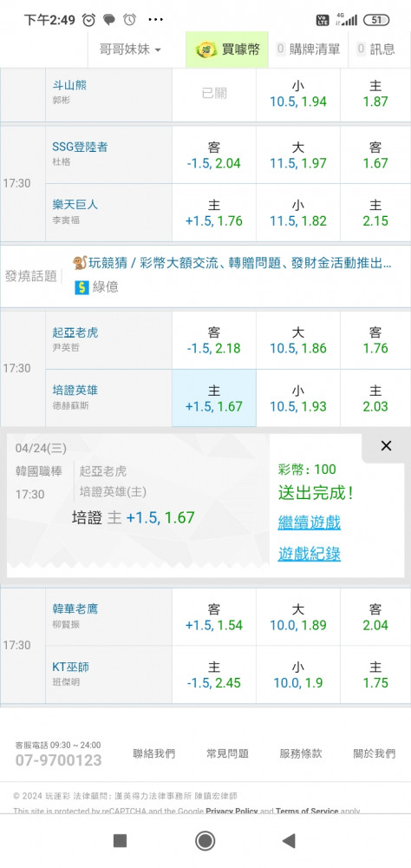Open the 購牌清單 tab
The width and height of the screenshot is (411, 868).
[x=308, y=49]
